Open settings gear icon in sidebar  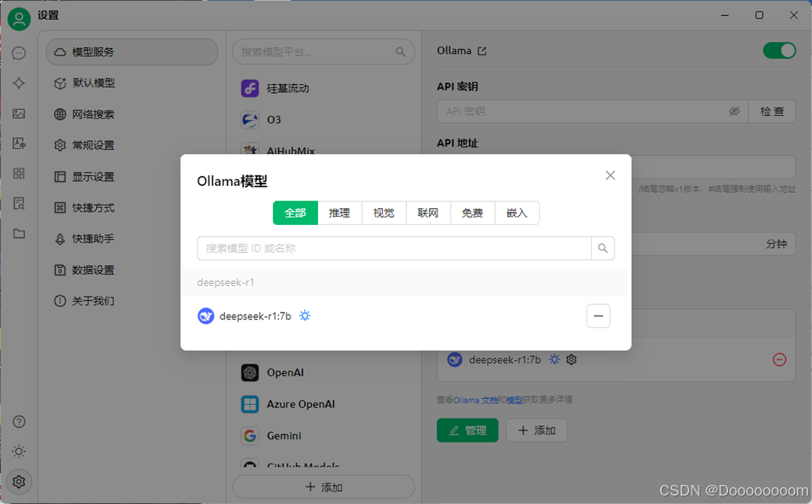(18, 482)
